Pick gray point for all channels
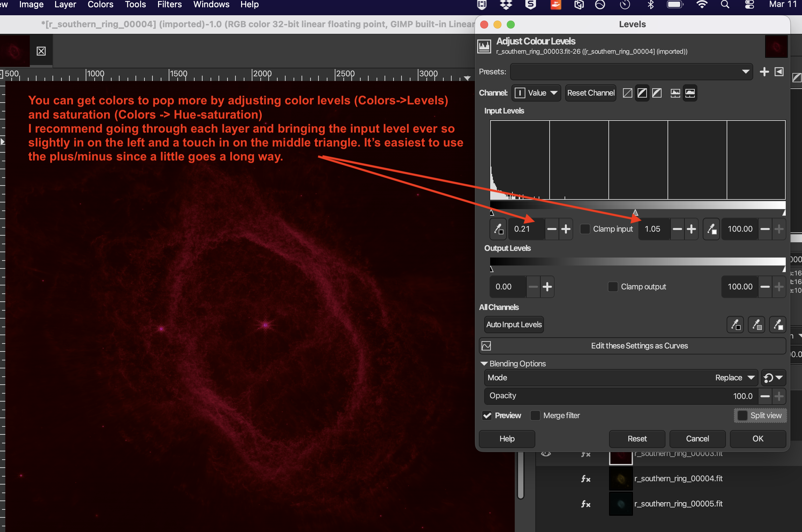The height and width of the screenshot is (532, 802). (x=757, y=325)
